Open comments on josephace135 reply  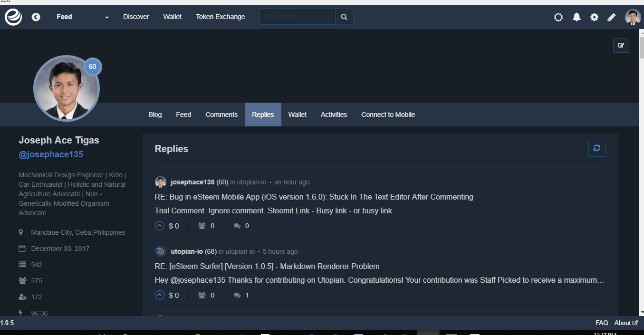click(241, 226)
